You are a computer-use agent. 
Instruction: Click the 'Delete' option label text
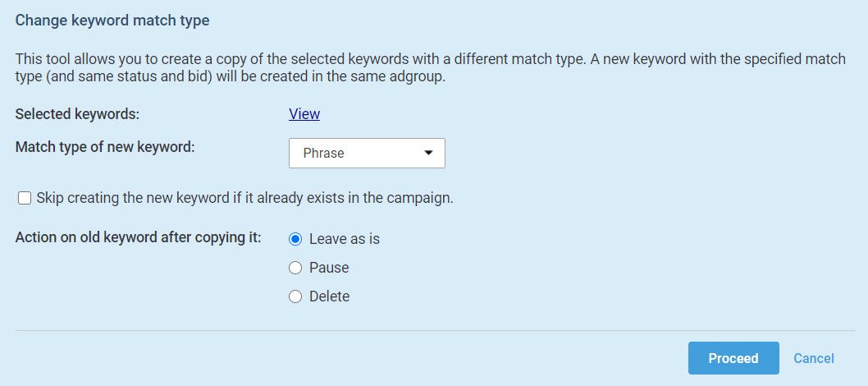tap(329, 296)
